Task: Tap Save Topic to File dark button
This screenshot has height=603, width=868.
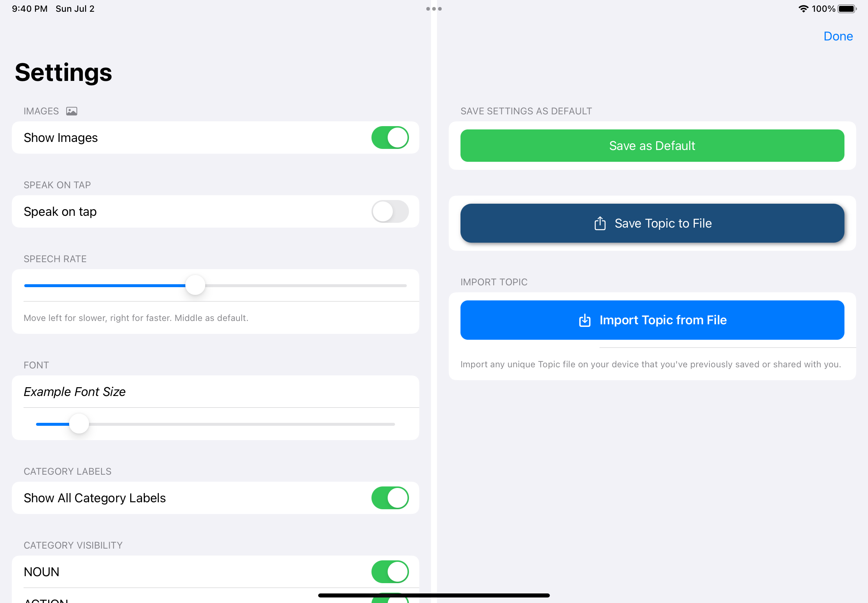Action: [652, 223]
